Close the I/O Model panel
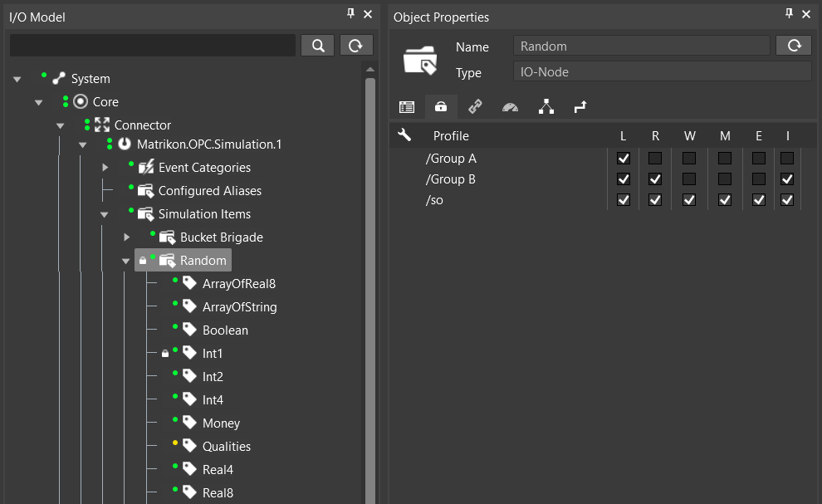Image resolution: width=822 pixels, height=504 pixels. 368,14
